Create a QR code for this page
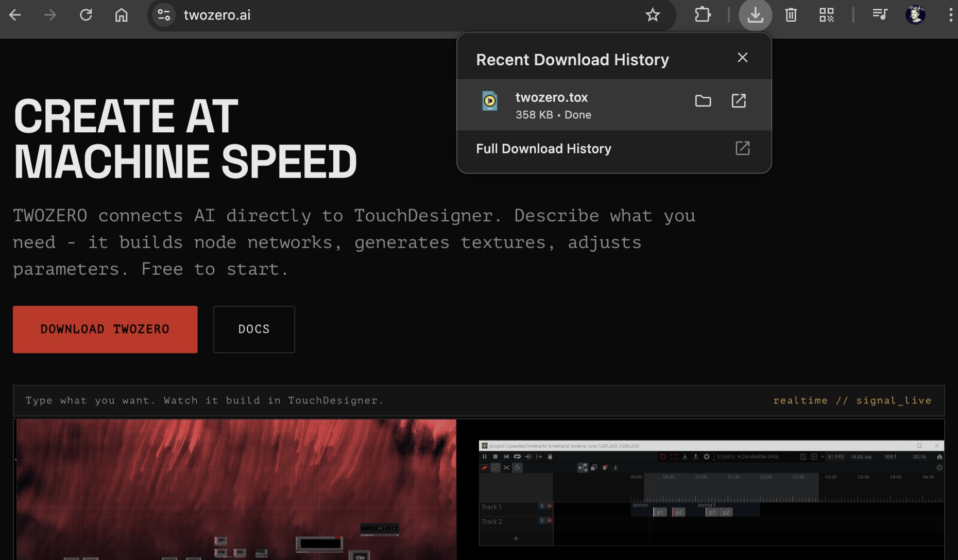Viewport: 958px width, 560px height. click(826, 15)
